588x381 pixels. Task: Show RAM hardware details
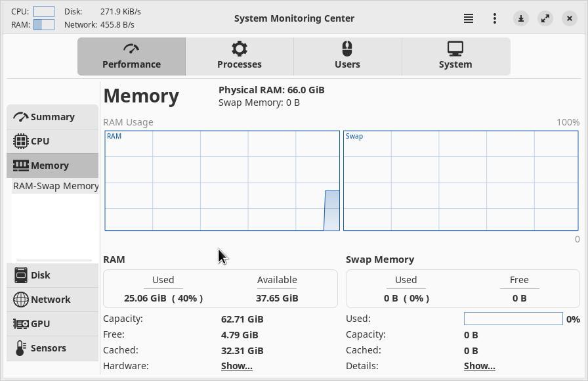pos(237,366)
